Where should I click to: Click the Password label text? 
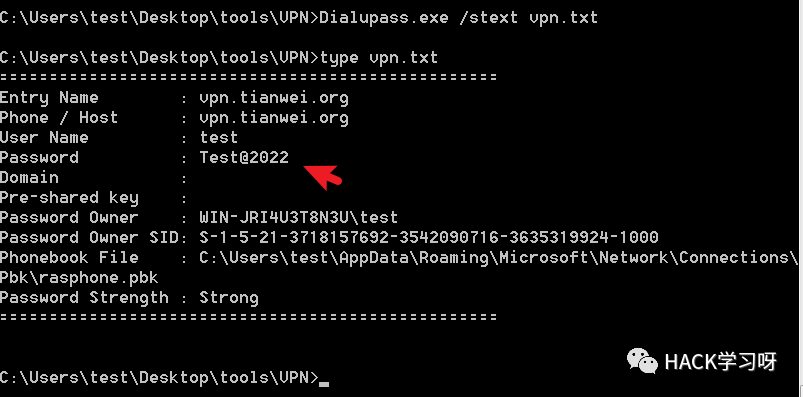click(x=39, y=157)
